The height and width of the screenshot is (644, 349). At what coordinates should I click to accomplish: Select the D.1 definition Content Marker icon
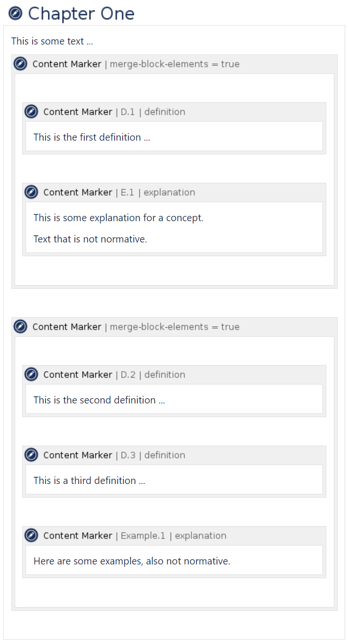31,112
